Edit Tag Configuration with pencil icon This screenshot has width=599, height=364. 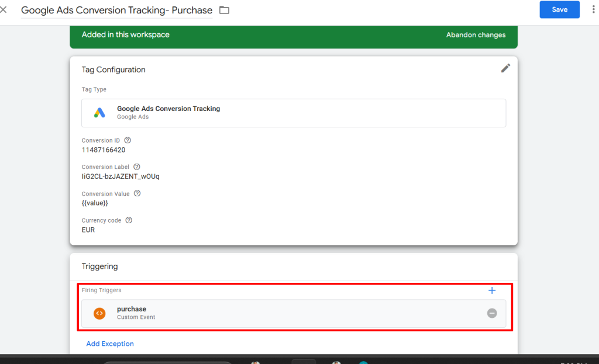tap(505, 68)
